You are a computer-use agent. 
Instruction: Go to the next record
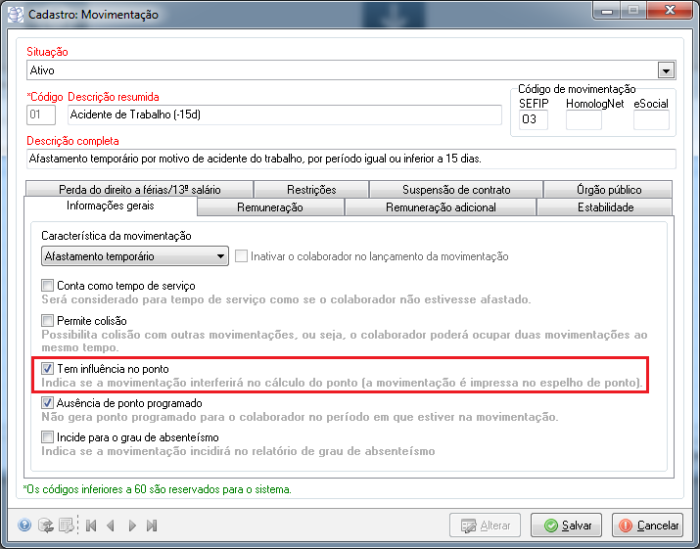point(131,525)
